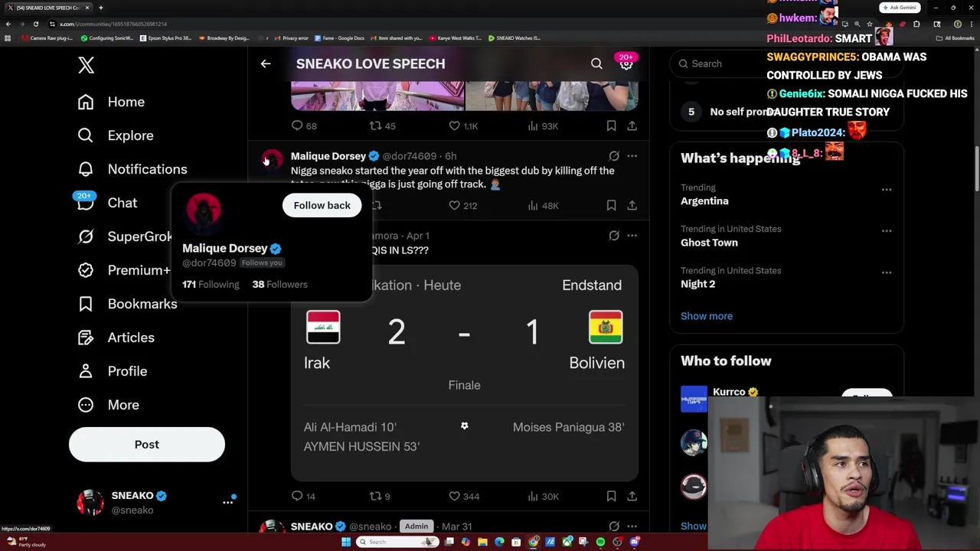Open SNEAKO account switcher dots

[227, 502]
